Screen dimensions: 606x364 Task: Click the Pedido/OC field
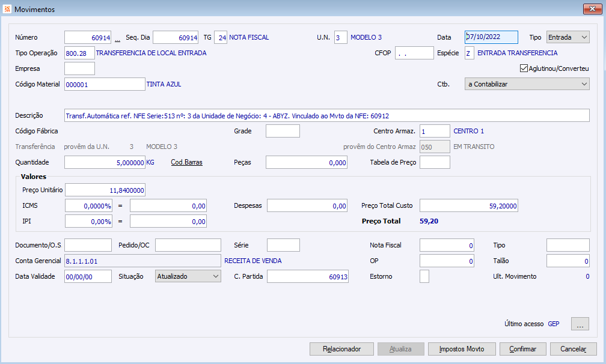point(188,245)
